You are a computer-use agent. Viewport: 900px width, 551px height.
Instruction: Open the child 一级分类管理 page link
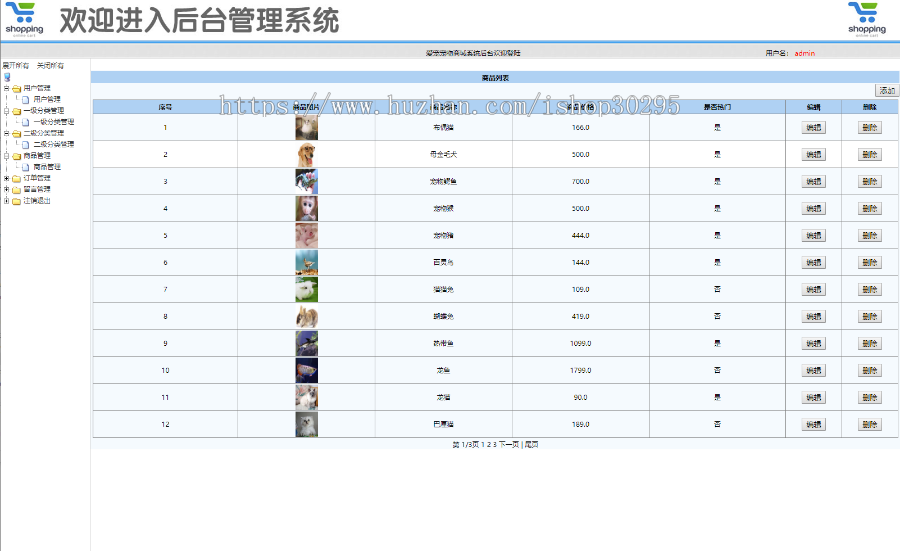[54, 122]
